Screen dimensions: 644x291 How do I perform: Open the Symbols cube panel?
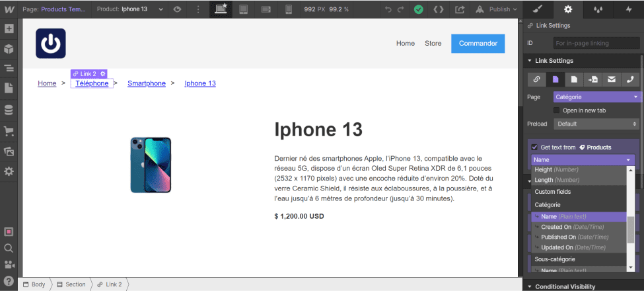9,49
